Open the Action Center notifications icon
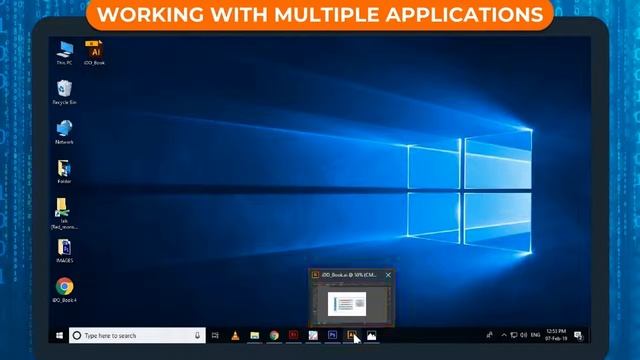 point(578,336)
